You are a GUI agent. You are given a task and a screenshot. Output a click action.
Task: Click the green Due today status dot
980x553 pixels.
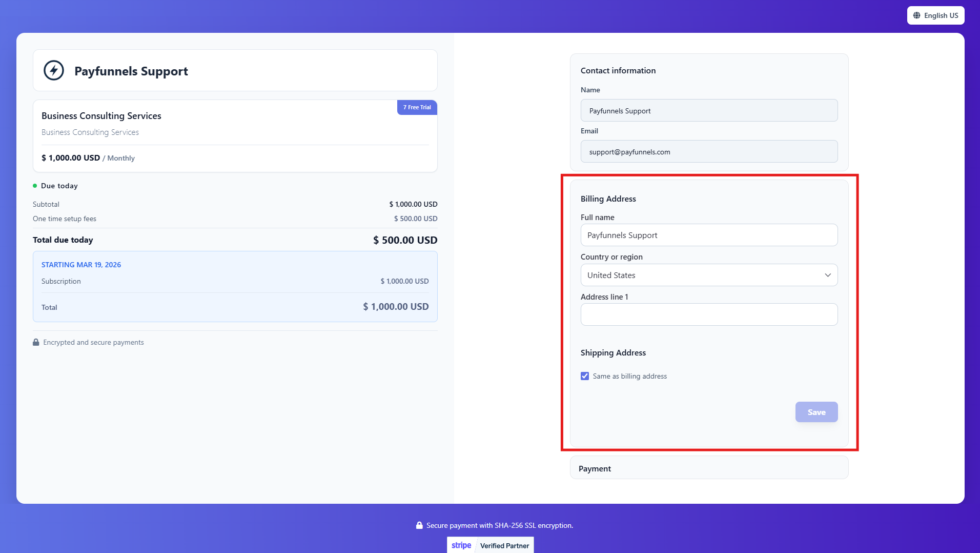35,186
